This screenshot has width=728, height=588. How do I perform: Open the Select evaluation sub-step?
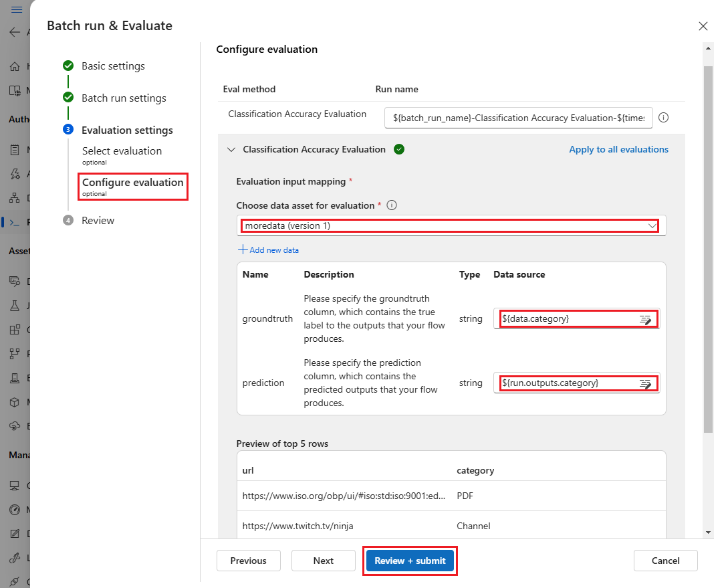[122, 151]
